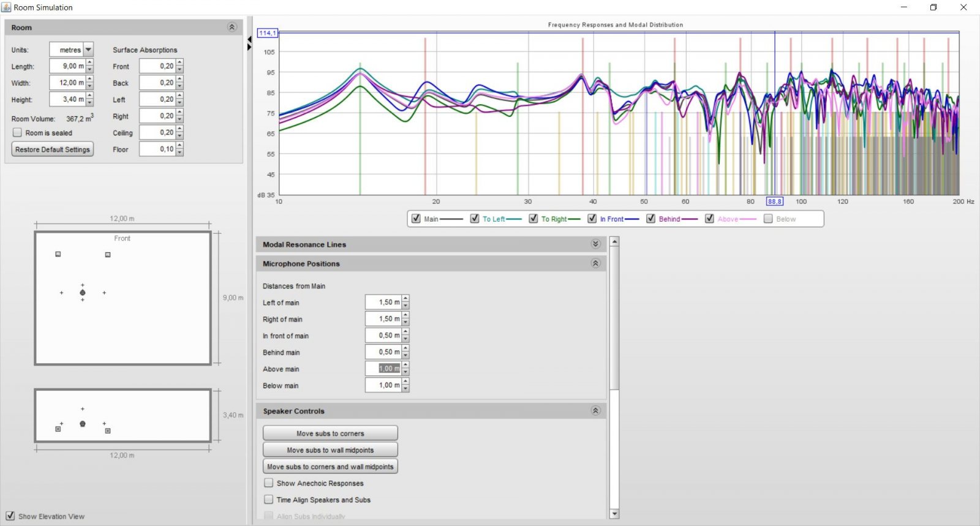Click the Room Simulation app icon
Screen dimensions: 980x526
tap(6, 7)
